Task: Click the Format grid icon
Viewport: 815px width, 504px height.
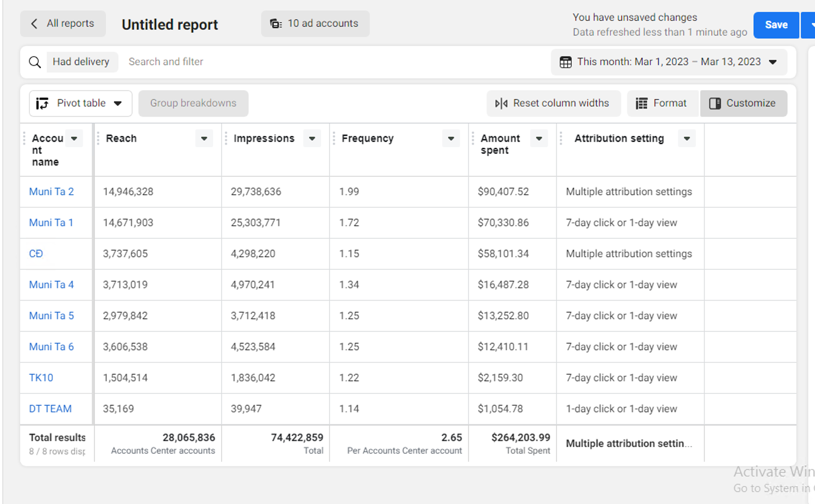Action: pyautogui.click(x=641, y=103)
